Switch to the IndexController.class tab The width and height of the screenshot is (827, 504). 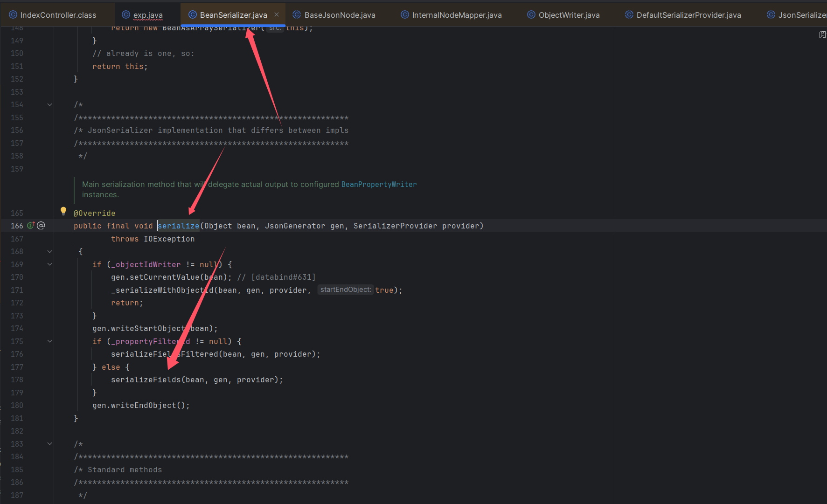pos(53,15)
